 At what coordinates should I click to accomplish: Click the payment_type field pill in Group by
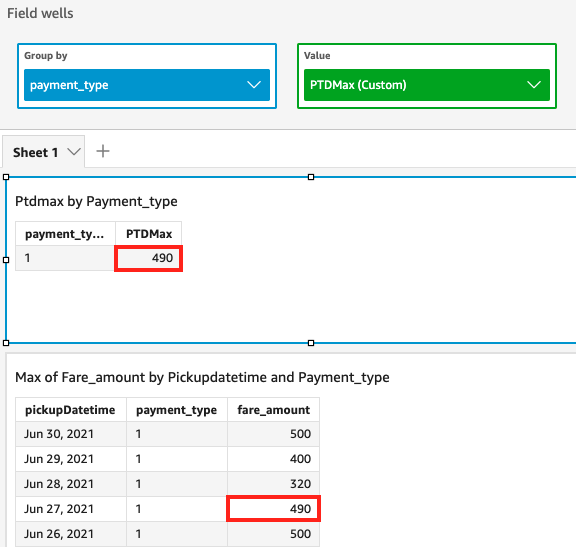tap(147, 85)
